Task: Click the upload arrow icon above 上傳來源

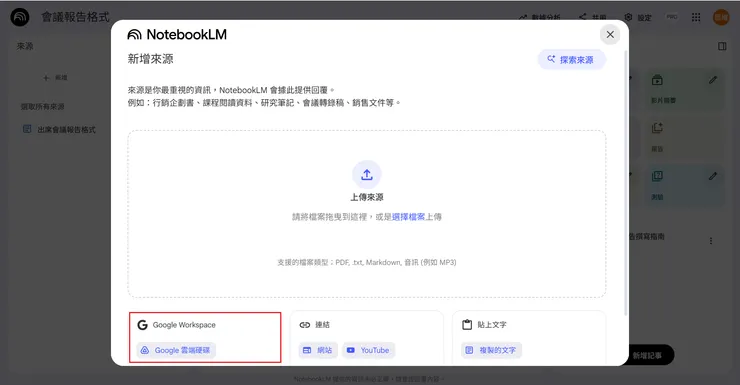Action: click(x=367, y=175)
